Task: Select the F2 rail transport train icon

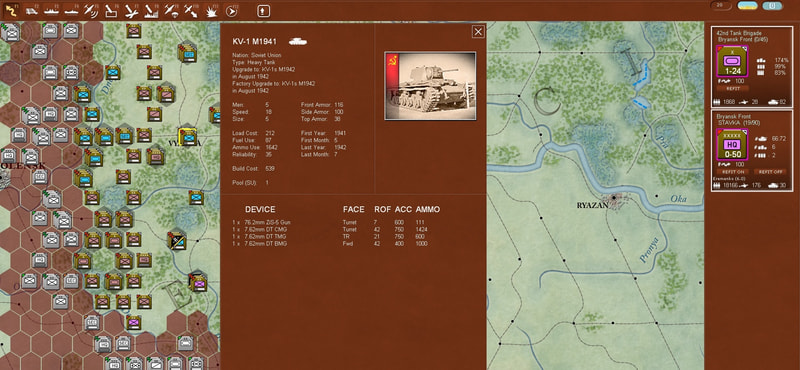Action: pyautogui.click(x=31, y=10)
